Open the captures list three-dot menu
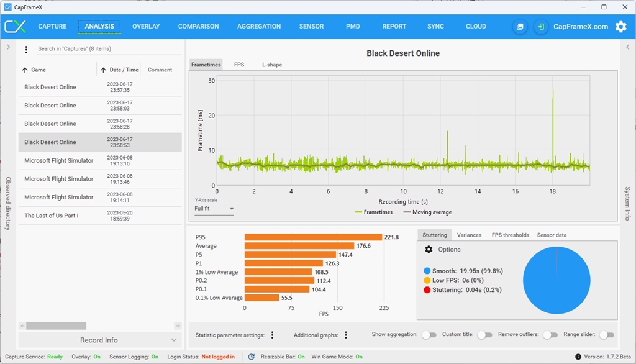The height and width of the screenshot is (364, 636). [x=26, y=50]
